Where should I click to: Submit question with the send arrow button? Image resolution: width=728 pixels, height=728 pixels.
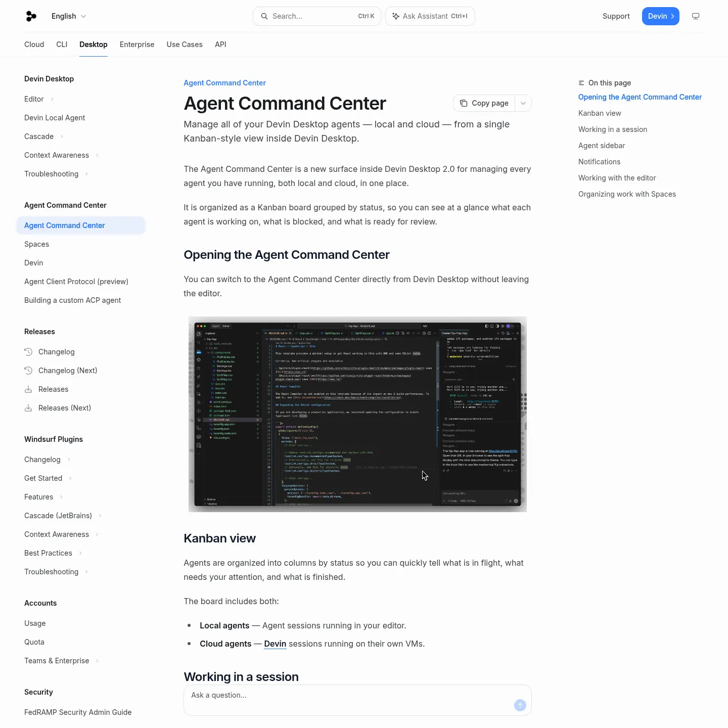click(x=520, y=705)
